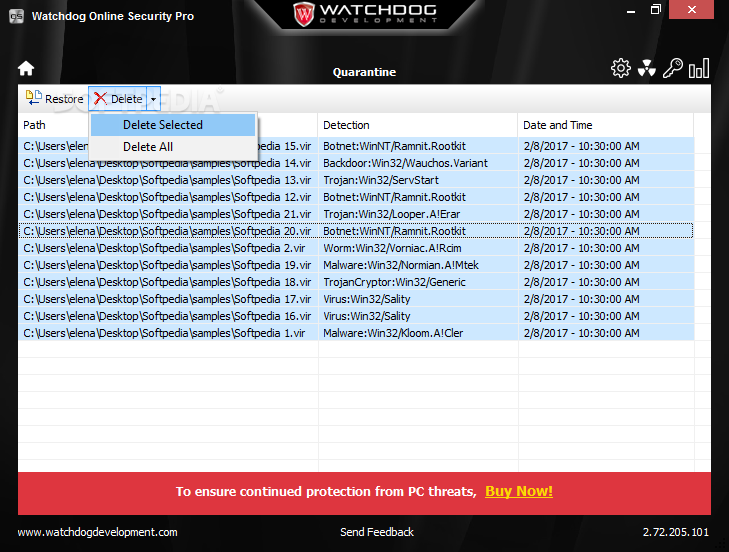Open the license key icon
Viewport: 729px width, 552px height.
tap(673, 68)
